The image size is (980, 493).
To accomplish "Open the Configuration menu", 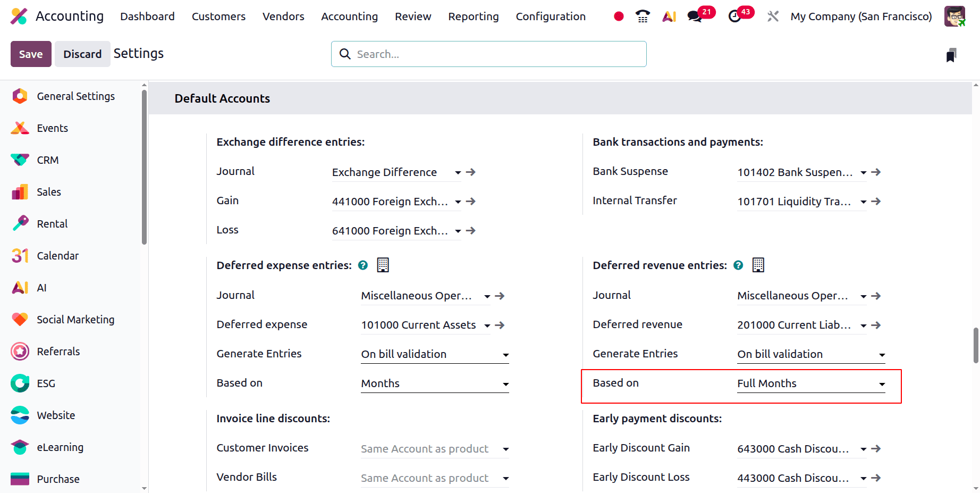I will pyautogui.click(x=551, y=16).
